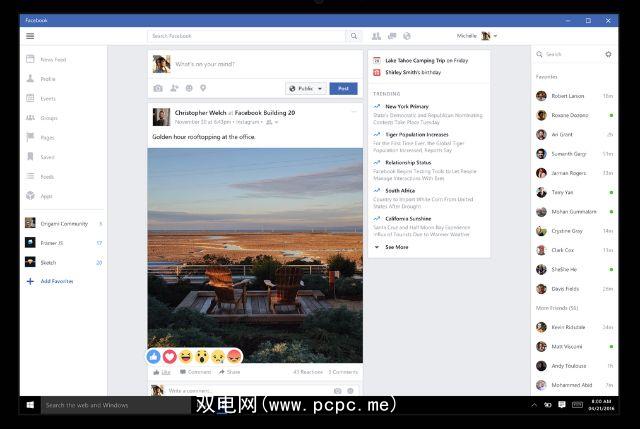
Task: Click the Windows Start button
Action: [30, 405]
